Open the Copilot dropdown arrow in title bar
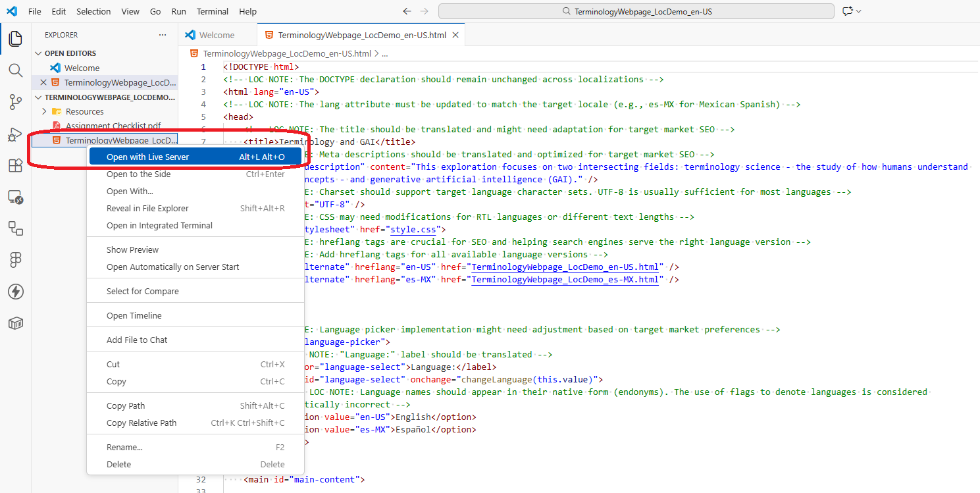 click(x=859, y=11)
